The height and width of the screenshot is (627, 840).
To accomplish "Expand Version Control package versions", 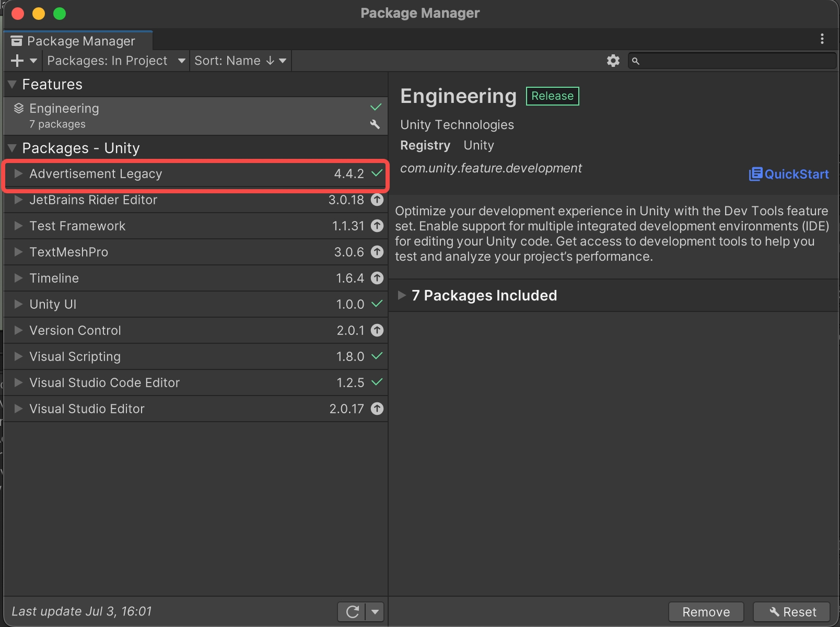I will [18, 330].
